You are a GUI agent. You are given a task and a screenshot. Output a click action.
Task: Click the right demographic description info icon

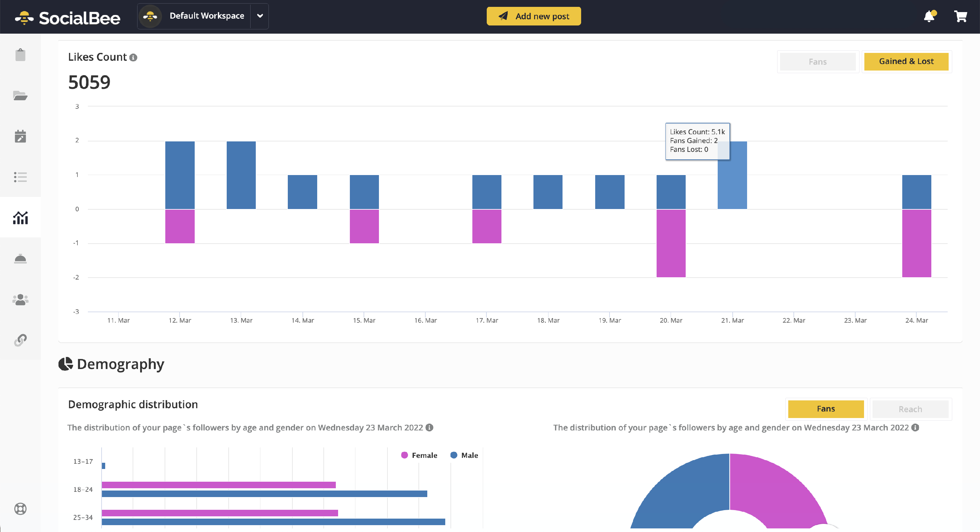(915, 427)
